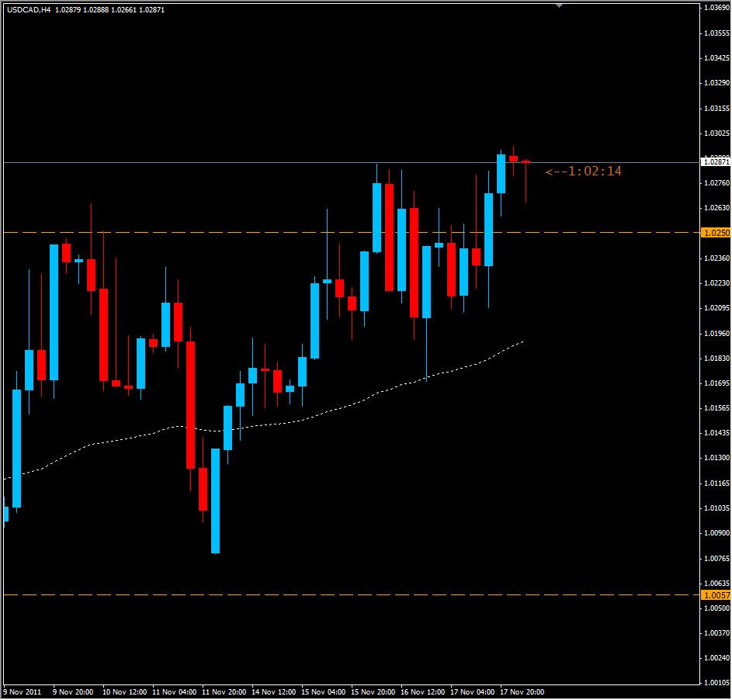Select the 1.02871 close value in header

(151, 10)
